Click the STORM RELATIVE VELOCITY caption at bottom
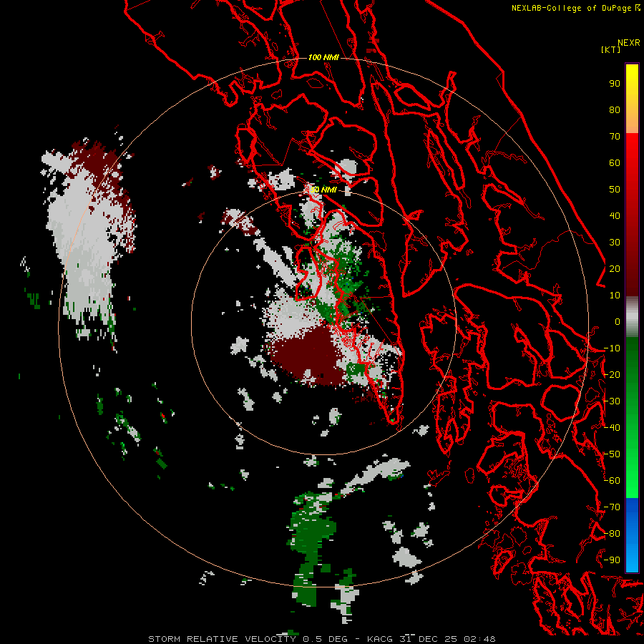Screen dimensions: 644x644 pos(321,639)
